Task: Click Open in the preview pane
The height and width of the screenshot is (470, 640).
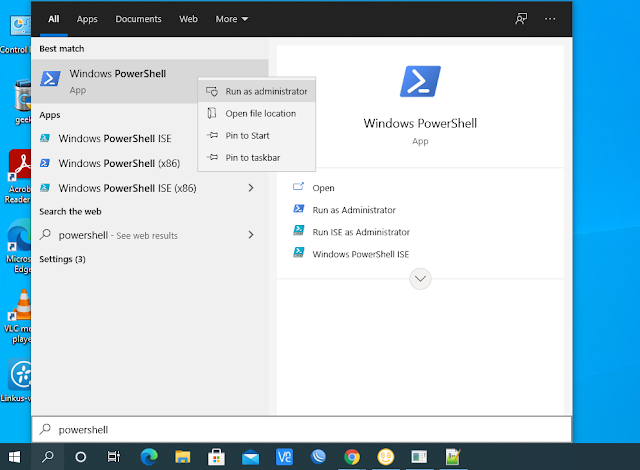Action: point(323,188)
